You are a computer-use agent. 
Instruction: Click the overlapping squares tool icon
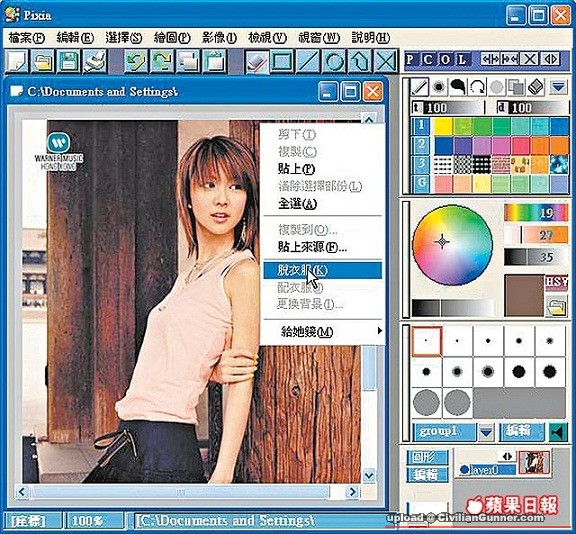[x=516, y=87]
